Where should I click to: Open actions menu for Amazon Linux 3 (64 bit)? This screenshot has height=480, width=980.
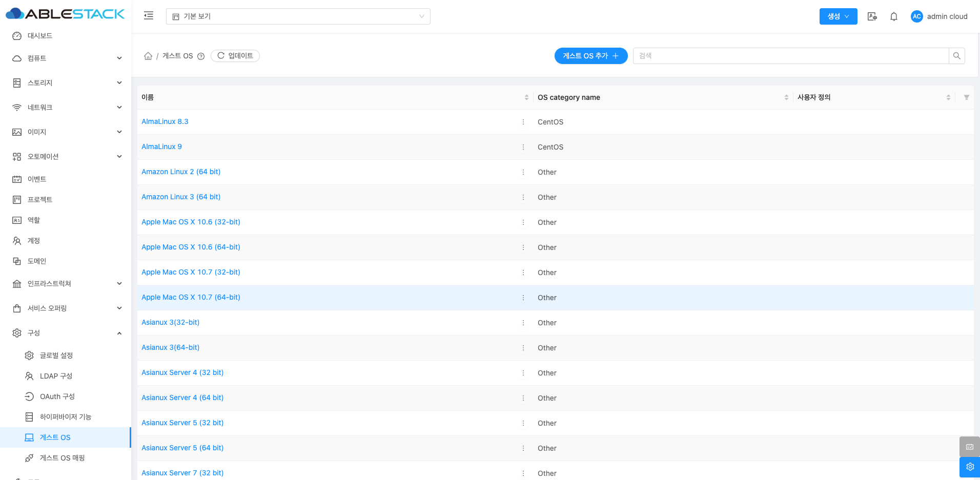coord(523,197)
